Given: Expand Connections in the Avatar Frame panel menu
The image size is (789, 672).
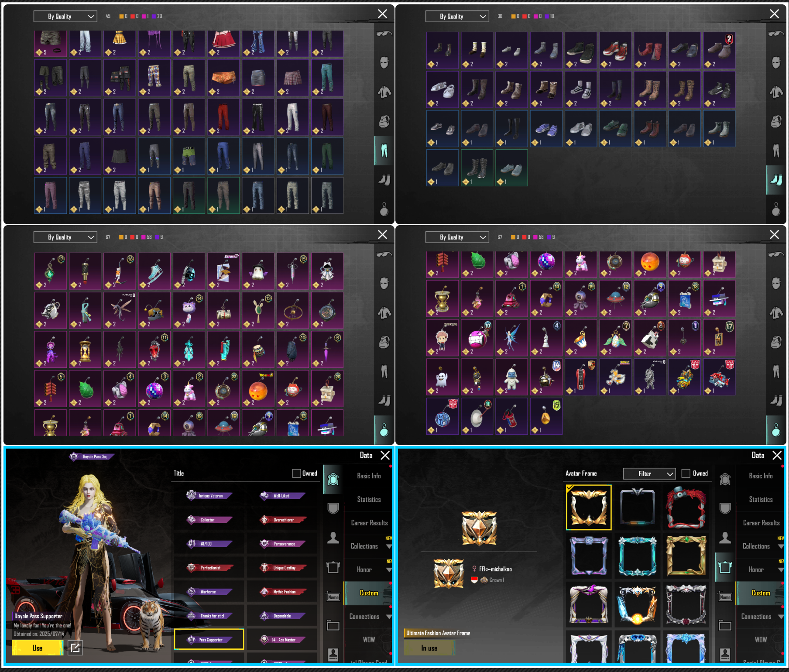Looking at the screenshot, I should [x=762, y=617].
